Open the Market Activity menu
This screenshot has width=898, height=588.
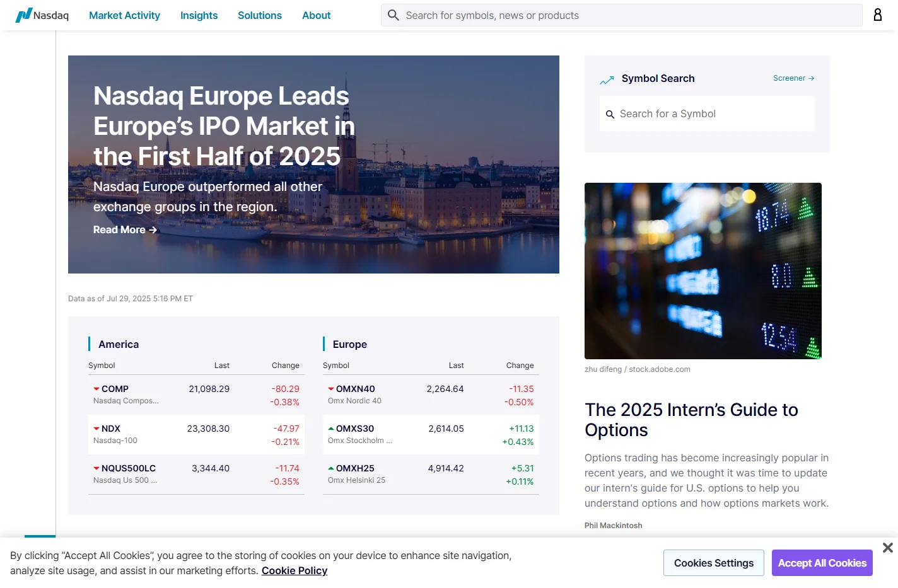point(124,15)
